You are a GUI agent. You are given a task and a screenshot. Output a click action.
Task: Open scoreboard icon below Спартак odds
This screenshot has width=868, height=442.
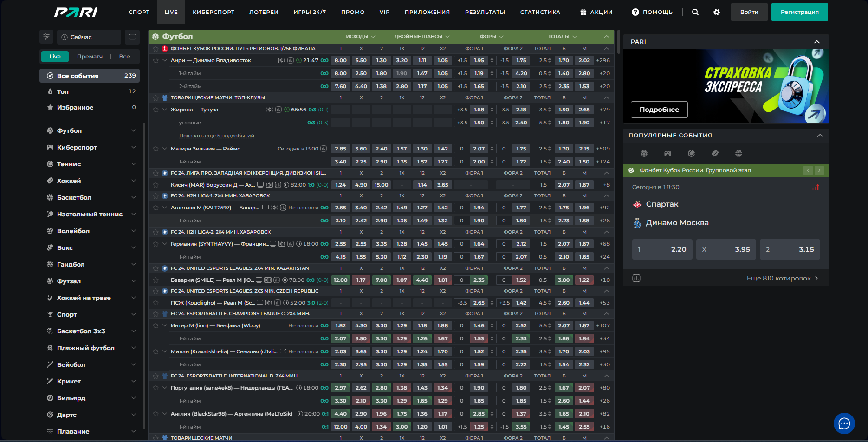point(636,278)
